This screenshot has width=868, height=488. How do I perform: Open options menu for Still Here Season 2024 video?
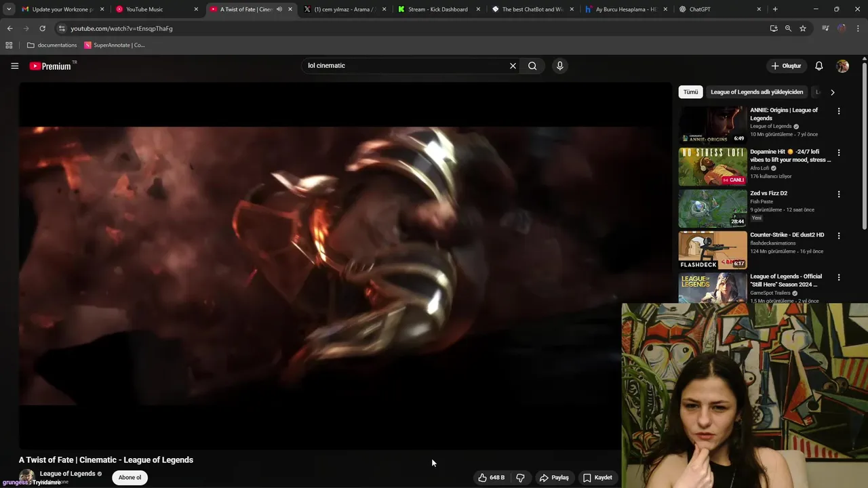[839, 277]
